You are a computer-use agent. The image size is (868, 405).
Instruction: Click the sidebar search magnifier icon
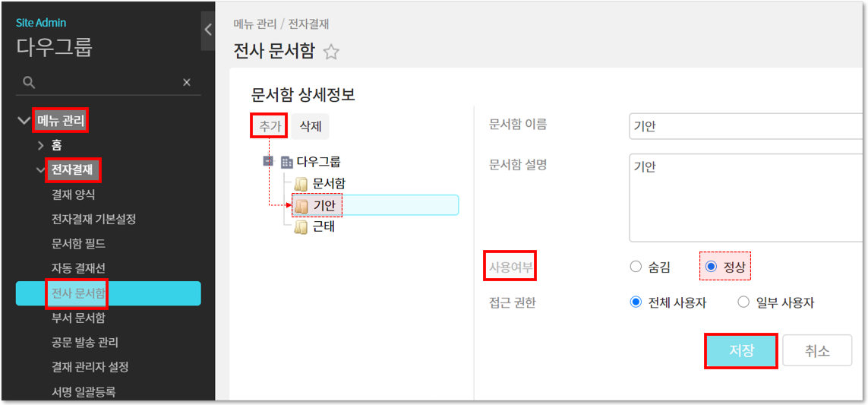[x=29, y=82]
